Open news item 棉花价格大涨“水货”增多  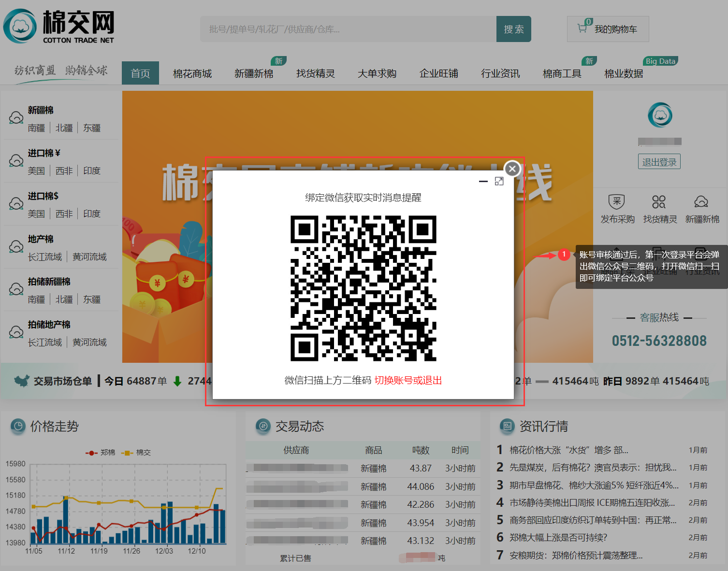point(569,450)
